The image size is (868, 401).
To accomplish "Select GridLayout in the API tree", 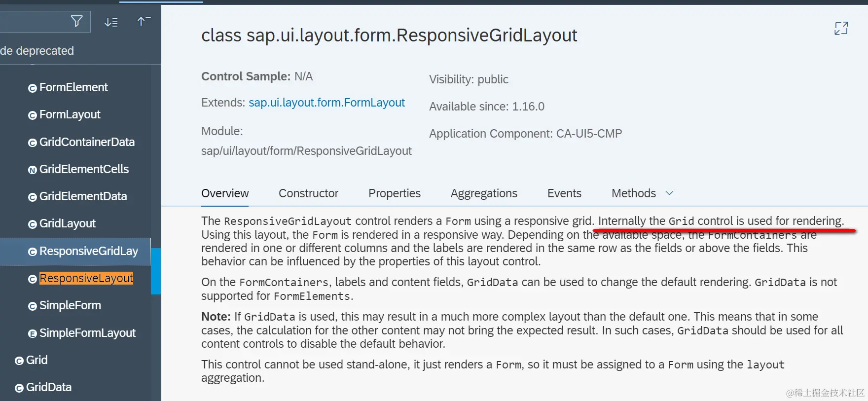I will [x=68, y=223].
